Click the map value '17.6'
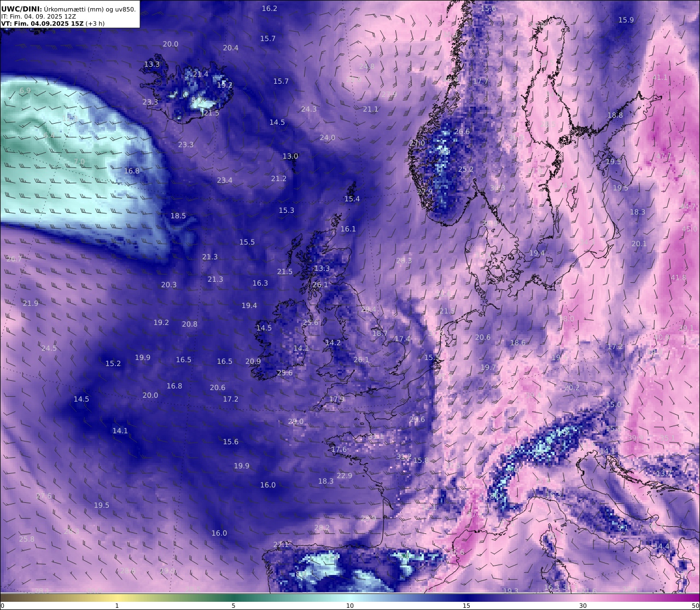700x610 pixels. [339, 449]
